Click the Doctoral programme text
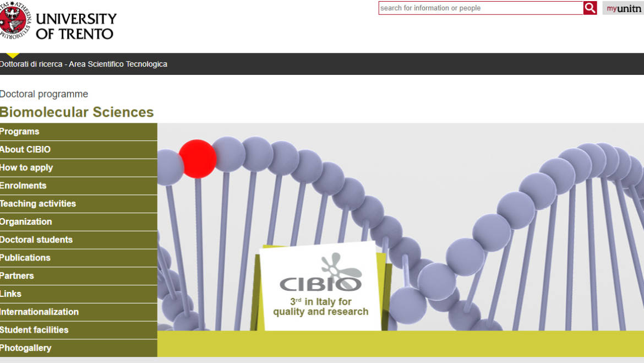Screen dimensions: 644x363 [44, 94]
